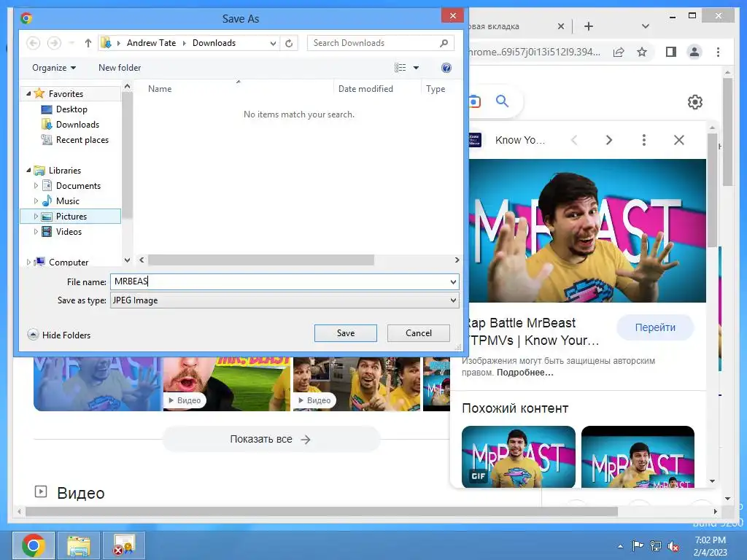
Task: Open Organize dropdown menu
Action: click(x=54, y=68)
